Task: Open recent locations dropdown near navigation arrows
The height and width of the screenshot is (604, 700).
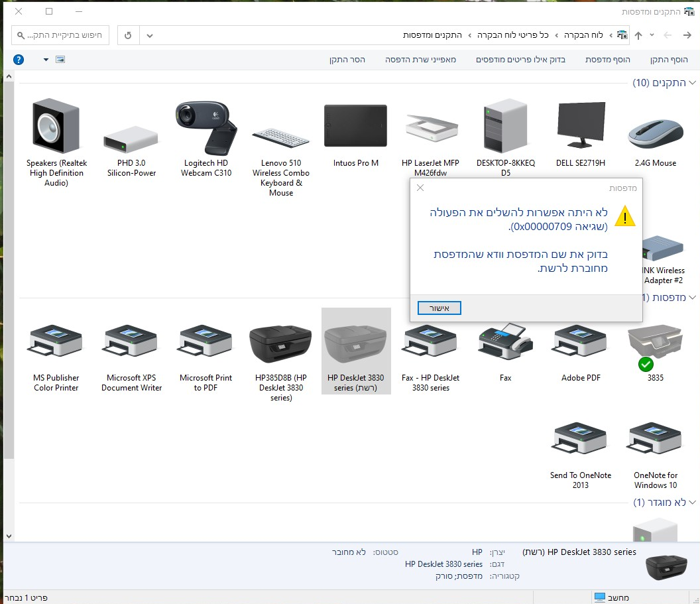Action: pyautogui.click(x=652, y=35)
